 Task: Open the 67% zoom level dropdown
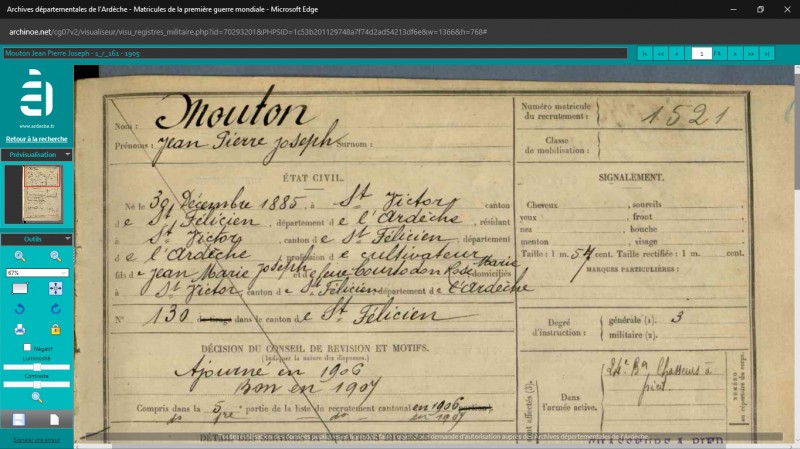pos(37,273)
